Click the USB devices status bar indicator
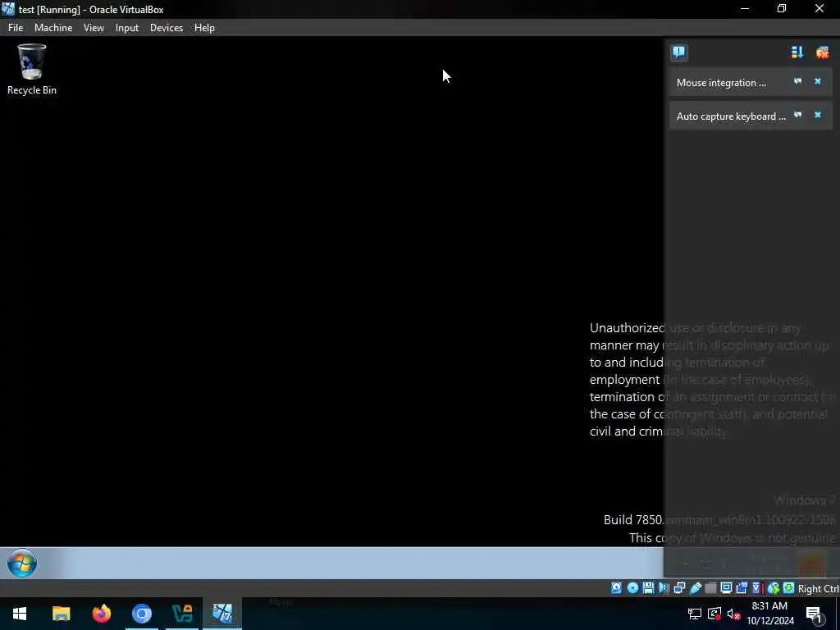Viewport: 840px width, 630px height. coord(696,588)
